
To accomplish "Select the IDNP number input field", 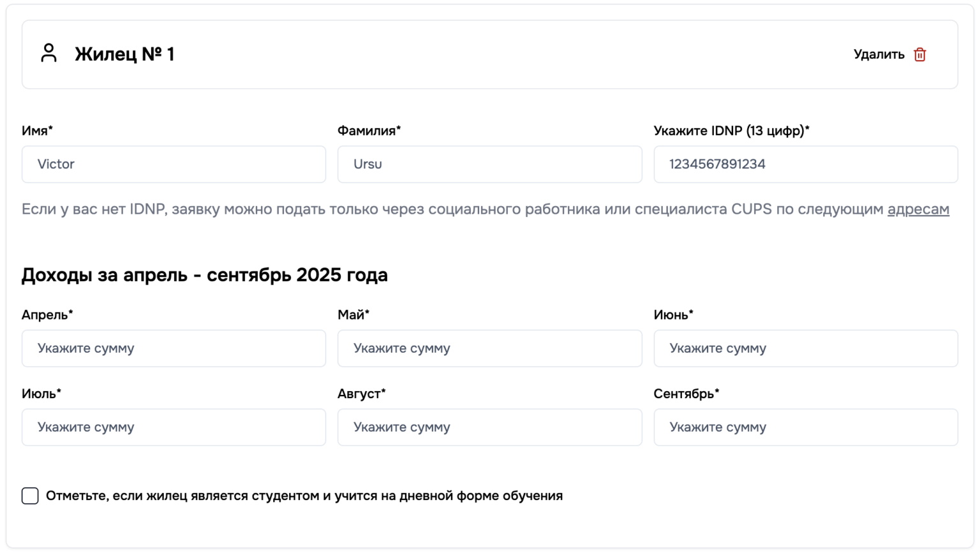I will point(805,165).
